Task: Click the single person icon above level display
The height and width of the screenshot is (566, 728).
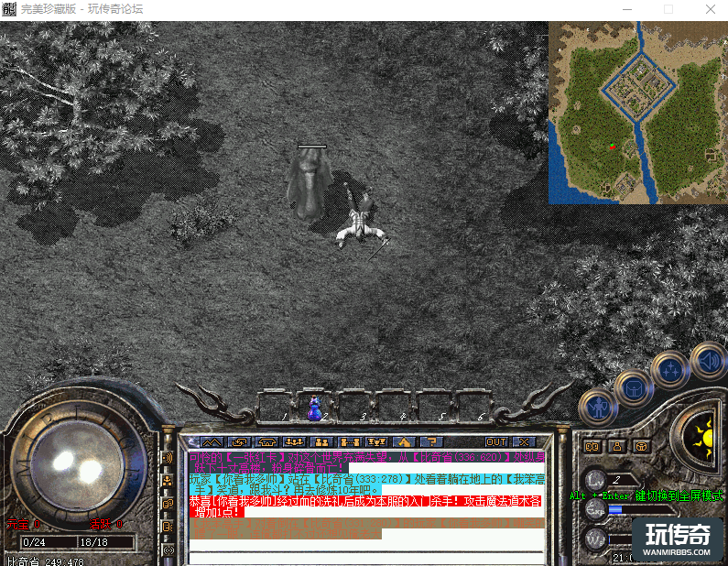Action: point(617,447)
